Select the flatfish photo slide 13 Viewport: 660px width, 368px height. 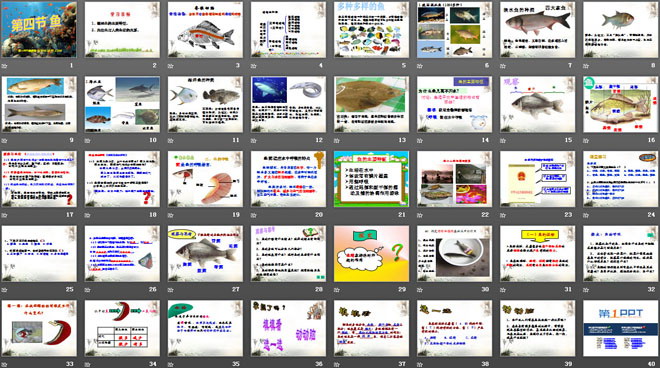(372, 104)
